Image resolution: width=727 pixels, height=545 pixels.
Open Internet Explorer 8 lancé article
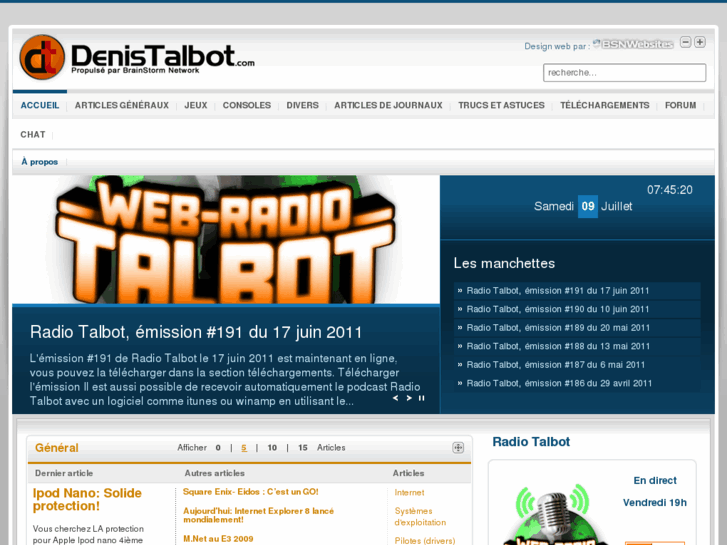(259, 515)
